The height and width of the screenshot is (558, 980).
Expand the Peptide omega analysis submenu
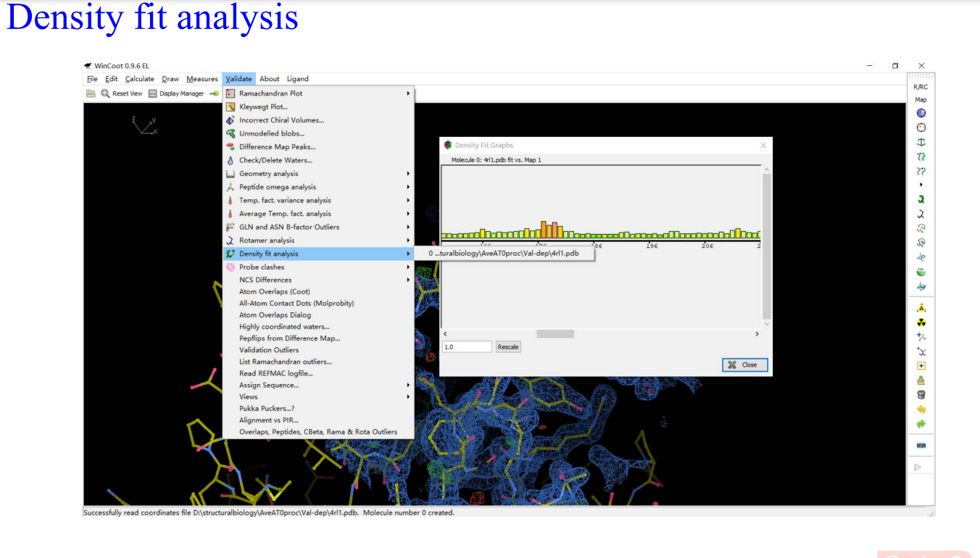[318, 187]
